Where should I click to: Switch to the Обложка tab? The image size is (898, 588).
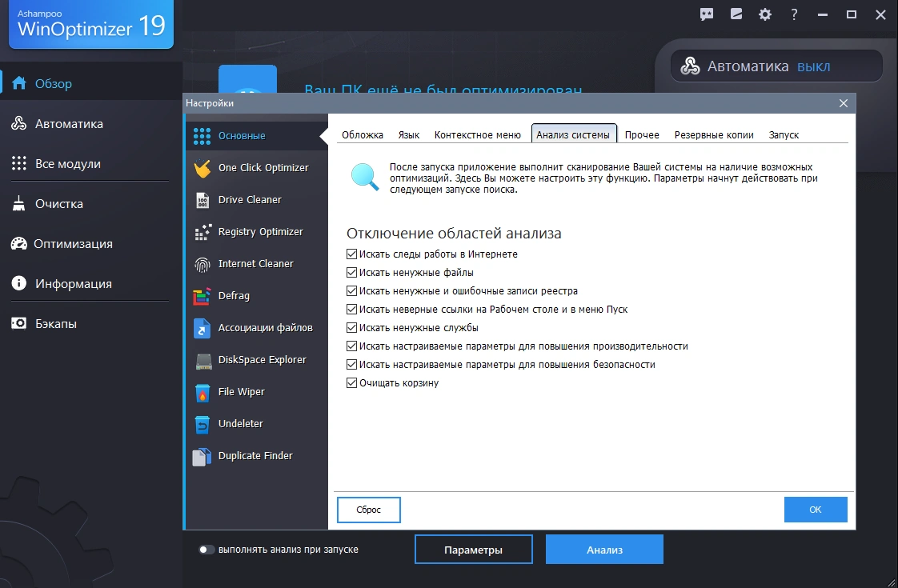coord(363,135)
